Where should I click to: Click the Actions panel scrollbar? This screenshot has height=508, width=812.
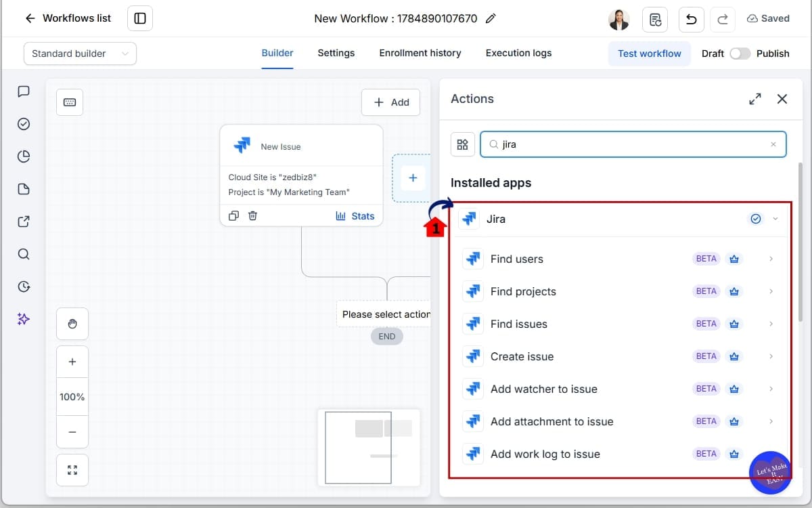click(801, 240)
